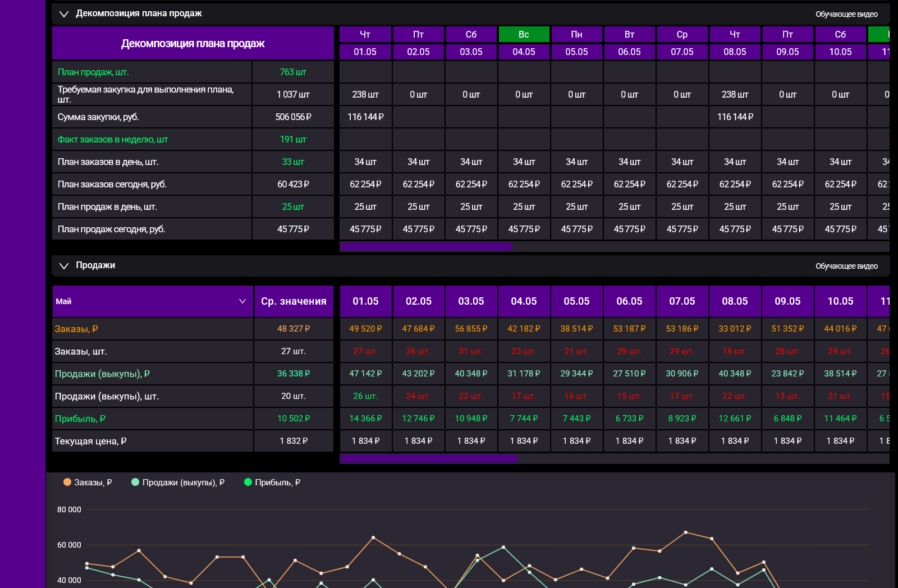Screen dimensions: 898x588
Task: Select the Вс 04.05 green day header
Action: tap(524, 34)
